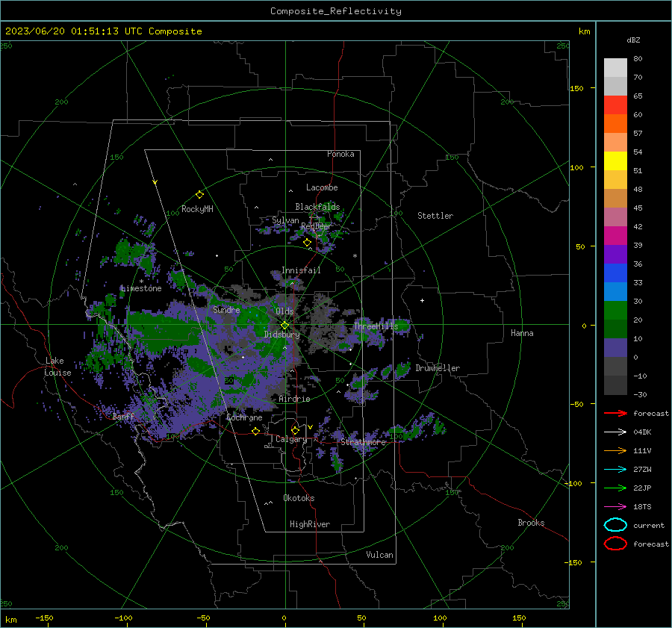This screenshot has height=628, width=672.
Task: Click the Strathmore city label
Action: [364, 442]
